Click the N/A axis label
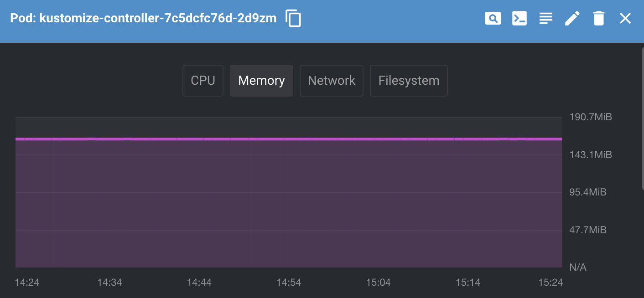 578,267
